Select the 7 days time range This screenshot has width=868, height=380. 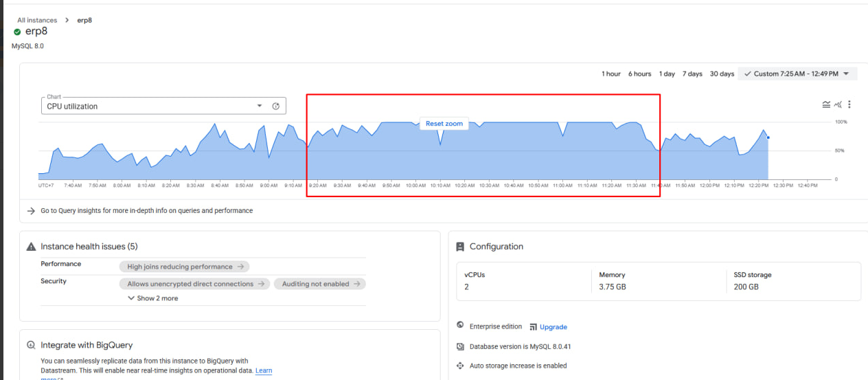tap(692, 74)
